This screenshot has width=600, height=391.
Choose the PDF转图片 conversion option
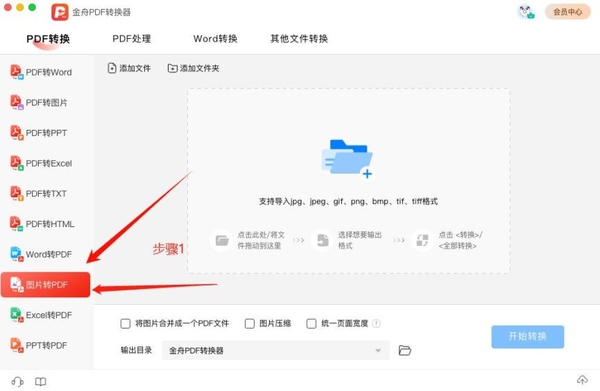click(39, 103)
